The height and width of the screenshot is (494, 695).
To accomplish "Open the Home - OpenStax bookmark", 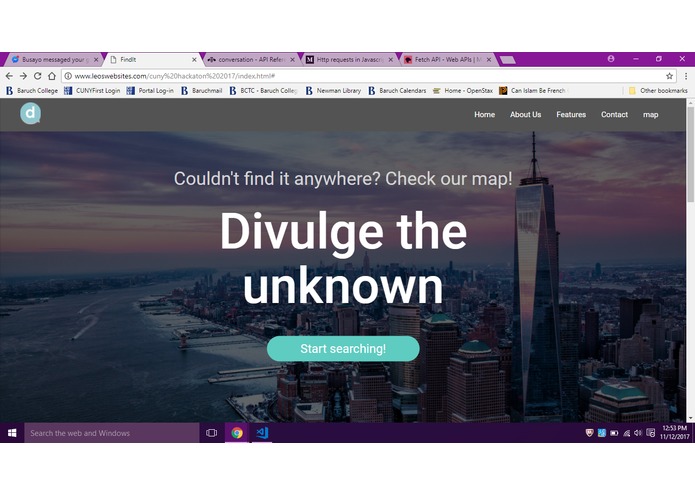I will [463, 91].
